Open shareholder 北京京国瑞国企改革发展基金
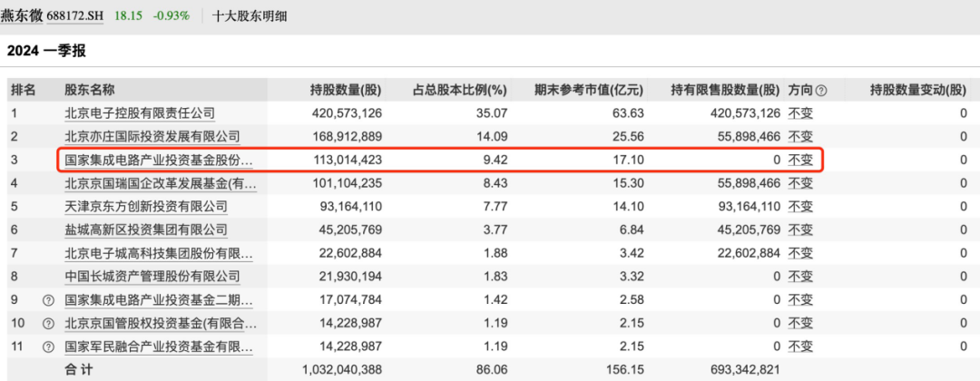Screen dimensions: 980x381 [161, 183]
